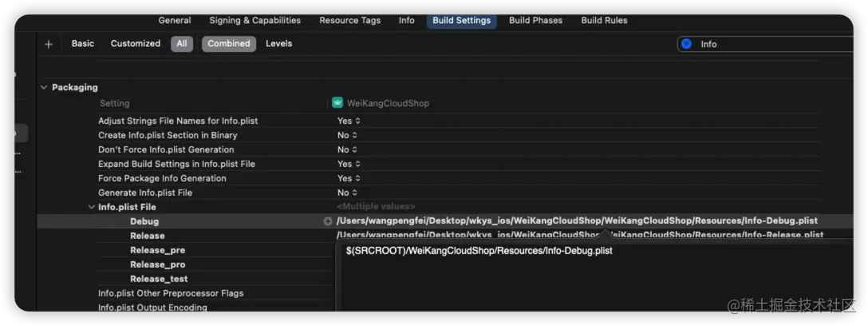Image resolution: width=868 pixels, height=326 pixels.
Task: Collapse the Packaging section
Action: click(44, 87)
